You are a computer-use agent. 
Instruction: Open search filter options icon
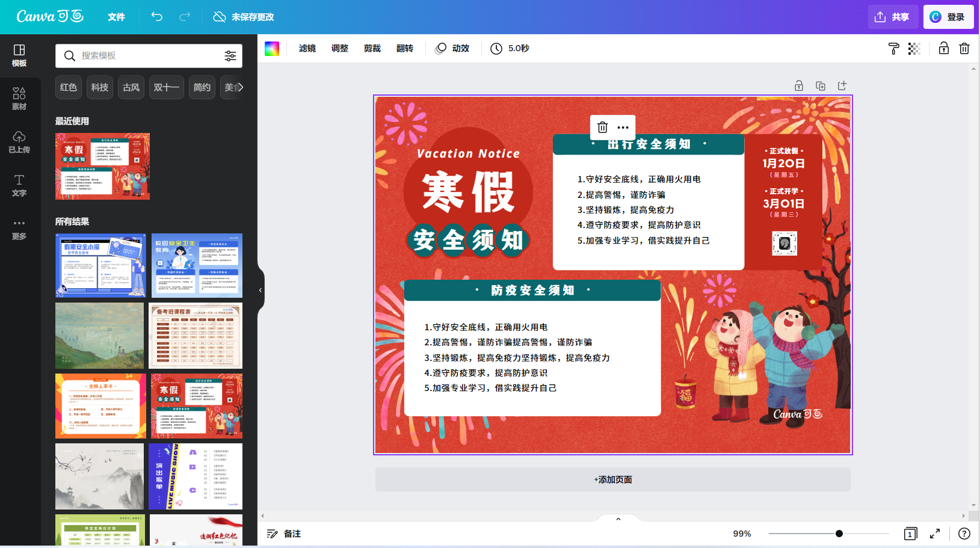point(230,56)
